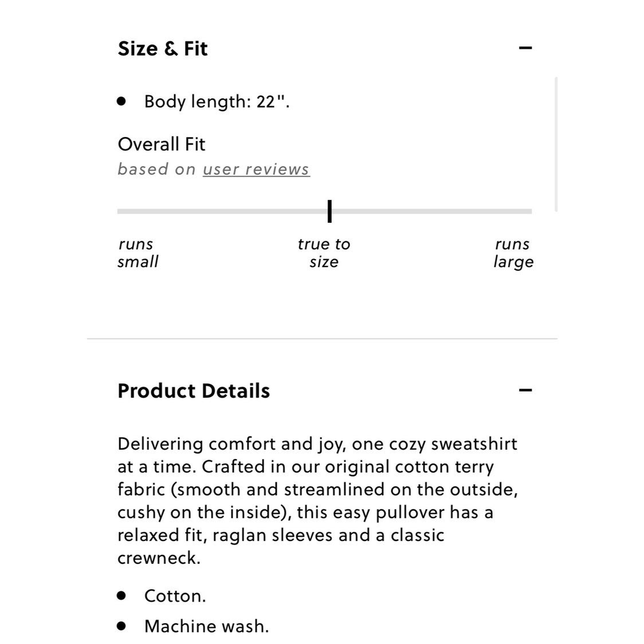Click the Size & Fit heading
This screenshot has height=644, width=644.
[x=163, y=49]
